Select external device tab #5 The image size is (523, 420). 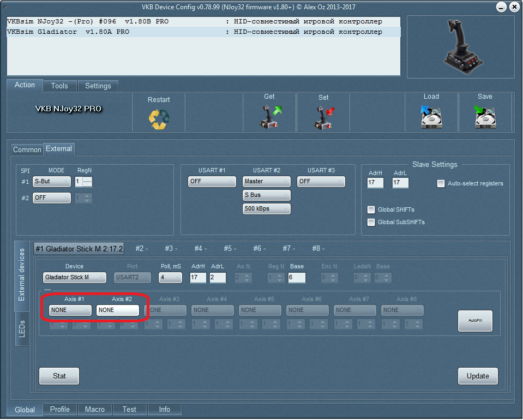pos(230,249)
